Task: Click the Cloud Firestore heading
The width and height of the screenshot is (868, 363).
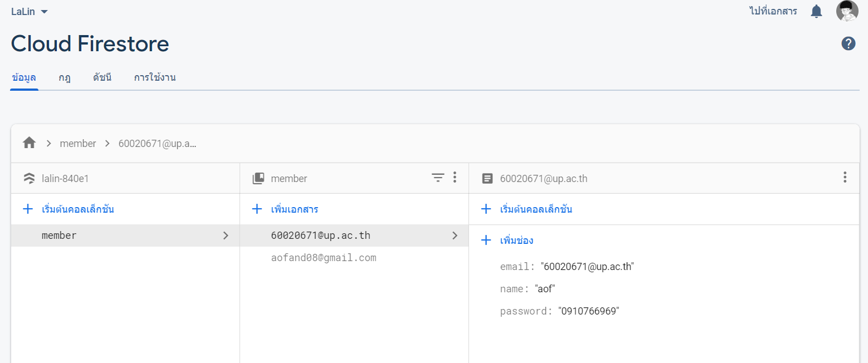Action: point(90,43)
